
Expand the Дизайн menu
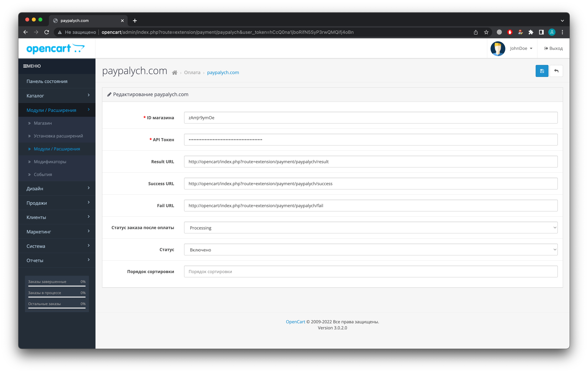point(57,188)
